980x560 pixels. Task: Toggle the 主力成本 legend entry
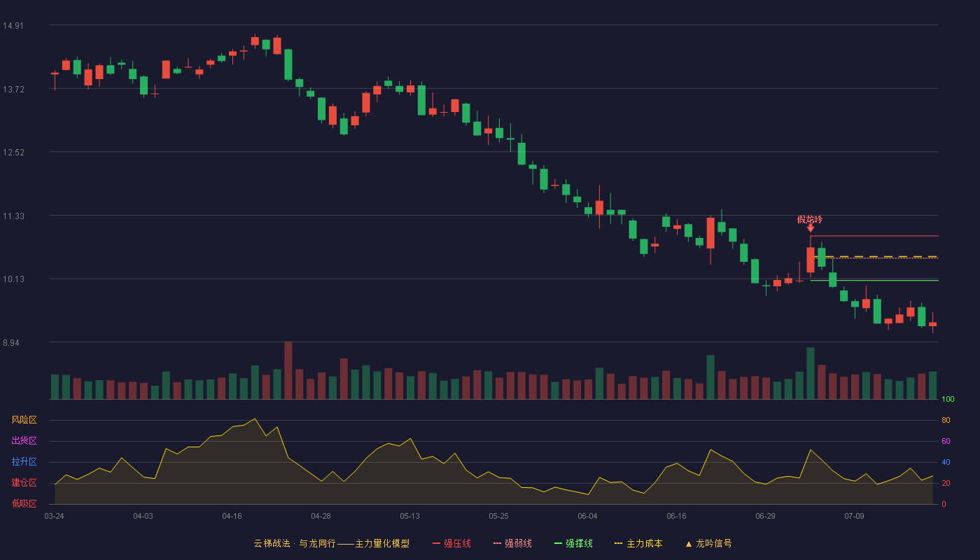pos(638,543)
